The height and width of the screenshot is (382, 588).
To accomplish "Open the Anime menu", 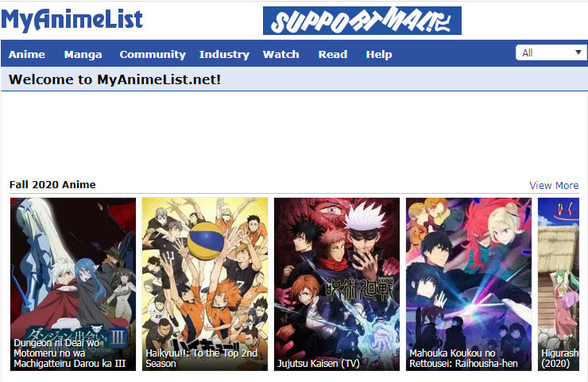I will pos(27,54).
